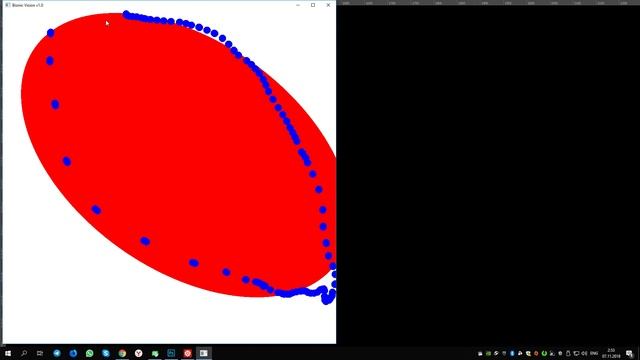Open the green power tray icon

544,353
